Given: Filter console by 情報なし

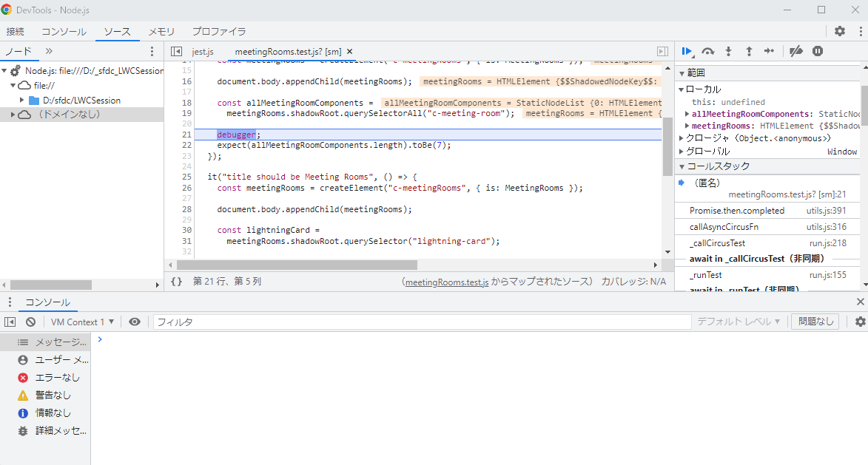Looking at the screenshot, I should click(x=45, y=413).
